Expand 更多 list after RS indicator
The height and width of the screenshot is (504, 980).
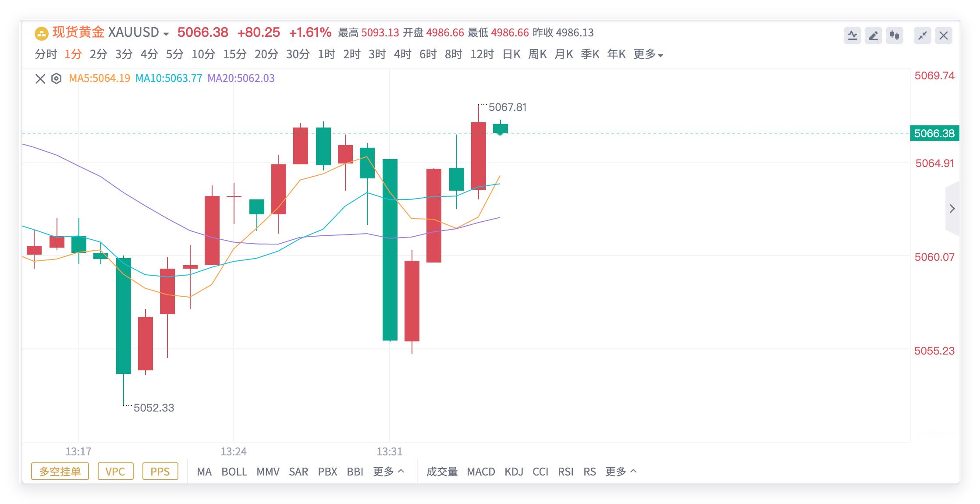pos(621,472)
